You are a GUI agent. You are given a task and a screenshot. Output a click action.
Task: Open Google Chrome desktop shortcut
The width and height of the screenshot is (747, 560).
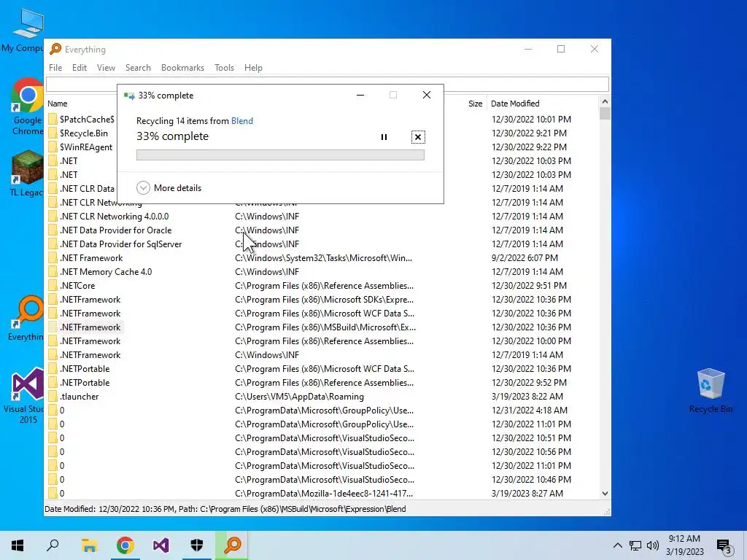[x=28, y=107]
